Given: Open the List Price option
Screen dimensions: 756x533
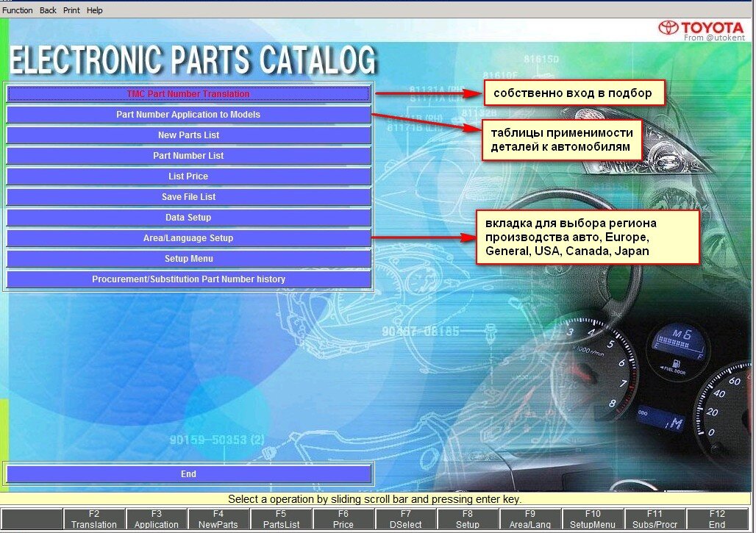Looking at the screenshot, I should tap(188, 176).
